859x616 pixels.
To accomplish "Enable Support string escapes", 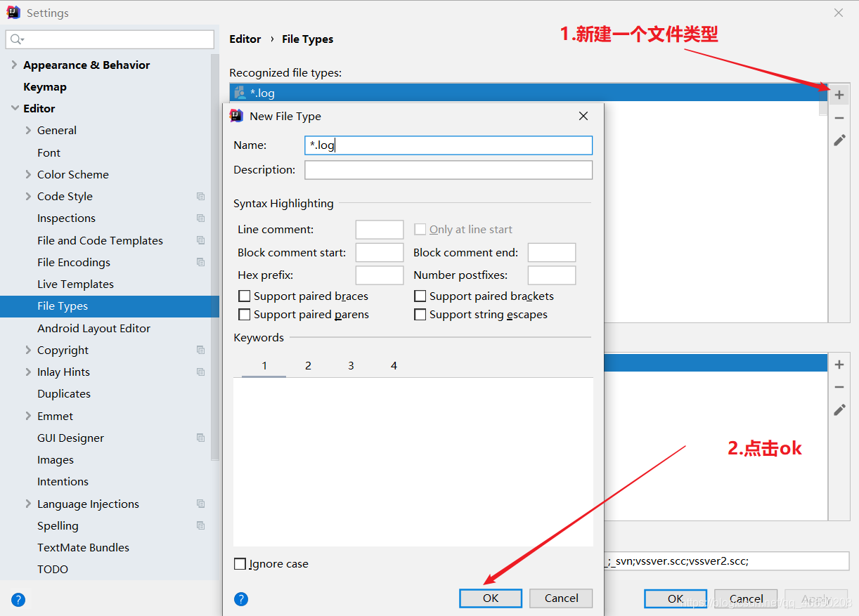I will [420, 314].
